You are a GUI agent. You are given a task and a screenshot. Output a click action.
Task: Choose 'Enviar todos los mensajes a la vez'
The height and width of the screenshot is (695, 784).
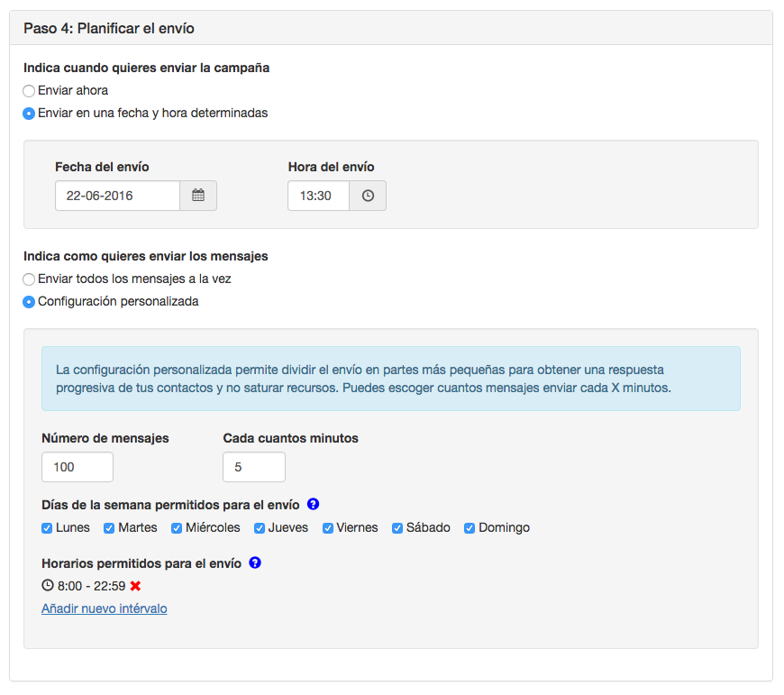pos(29,279)
